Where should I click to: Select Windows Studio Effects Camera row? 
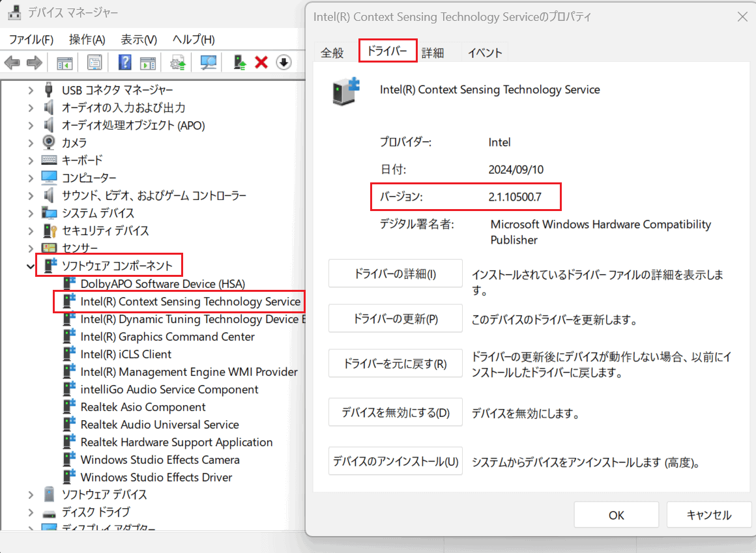click(x=151, y=460)
